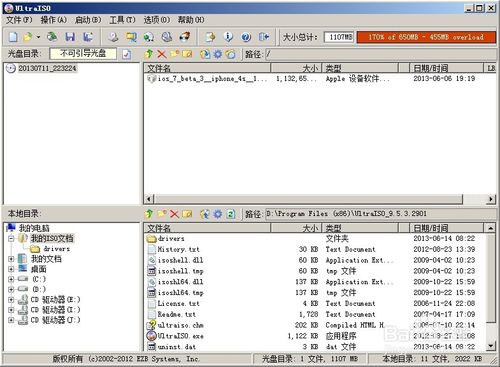Click the New Folder icon in disc directory toolbar
500x367 pixels.
pyautogui.click(x=175, y=54)
